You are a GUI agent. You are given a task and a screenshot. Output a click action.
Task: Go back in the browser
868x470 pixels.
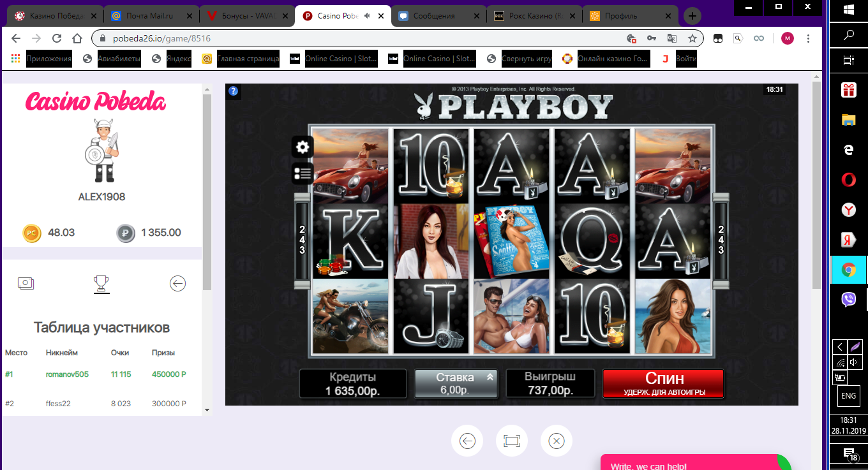pyautogui.click(x=16, y=38)
